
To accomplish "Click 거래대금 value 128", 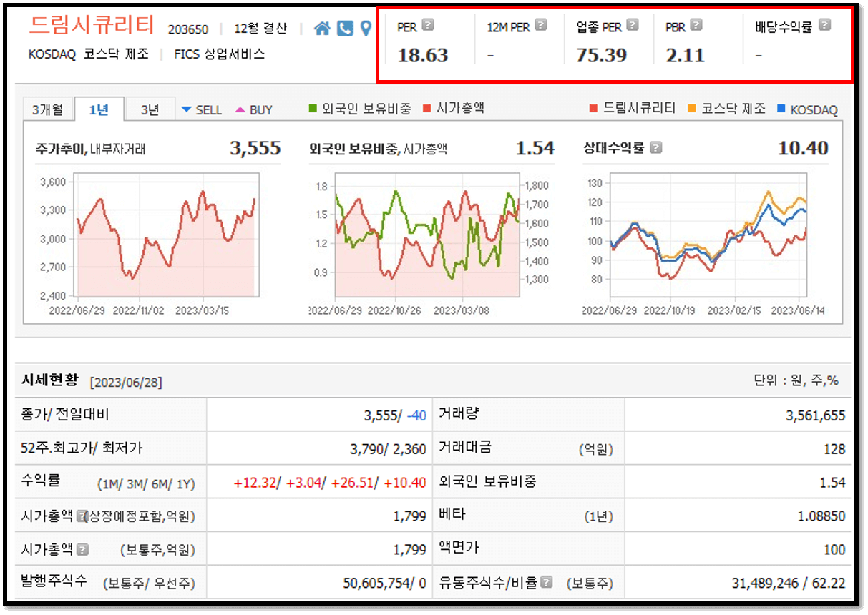I will (834, 449).
